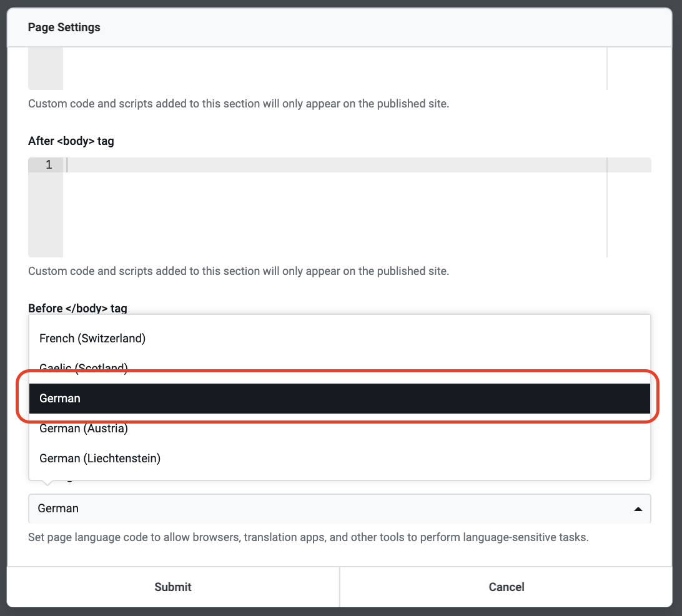Cancel the page settings dialog
Image resolution: width=682 pixels, height=616 pixels.
click(507, 587)
